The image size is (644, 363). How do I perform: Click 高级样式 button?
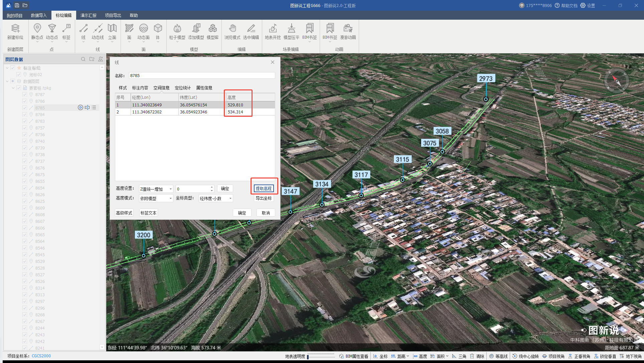pos(124,213)
